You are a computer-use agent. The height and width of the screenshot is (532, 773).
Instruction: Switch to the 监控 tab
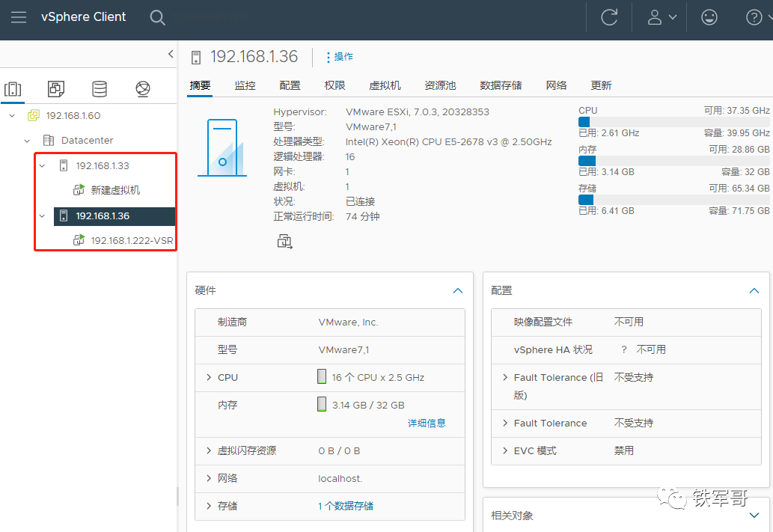point(245,86)
